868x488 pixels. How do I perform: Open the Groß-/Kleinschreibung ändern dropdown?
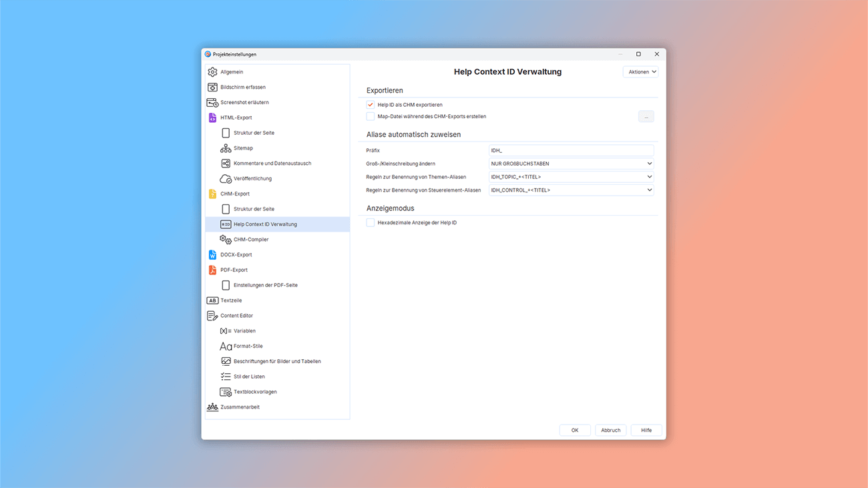point(571,164)
